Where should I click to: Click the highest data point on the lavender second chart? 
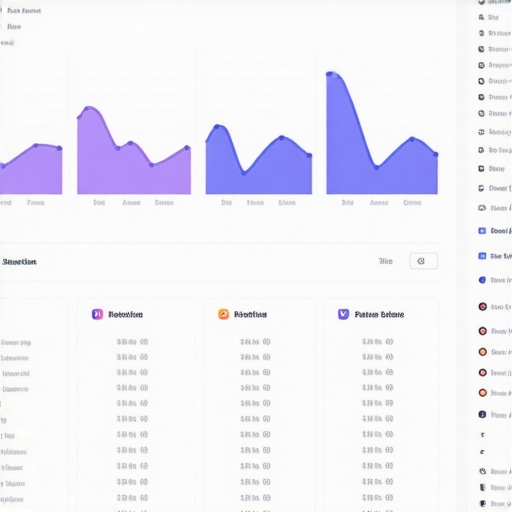88,108
